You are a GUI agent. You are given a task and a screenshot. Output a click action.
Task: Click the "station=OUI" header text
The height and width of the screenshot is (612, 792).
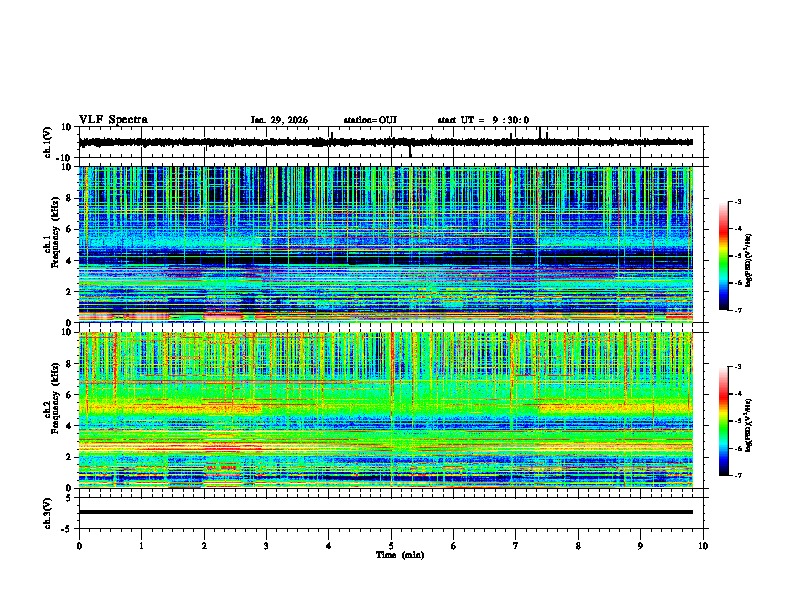(370, 120)
